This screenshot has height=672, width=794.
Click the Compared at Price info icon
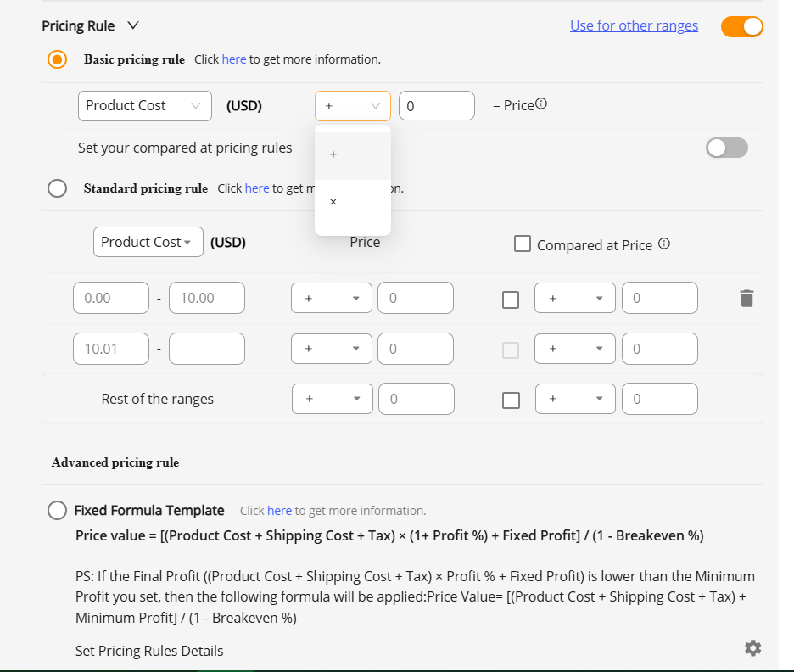(x=664, y=244)
